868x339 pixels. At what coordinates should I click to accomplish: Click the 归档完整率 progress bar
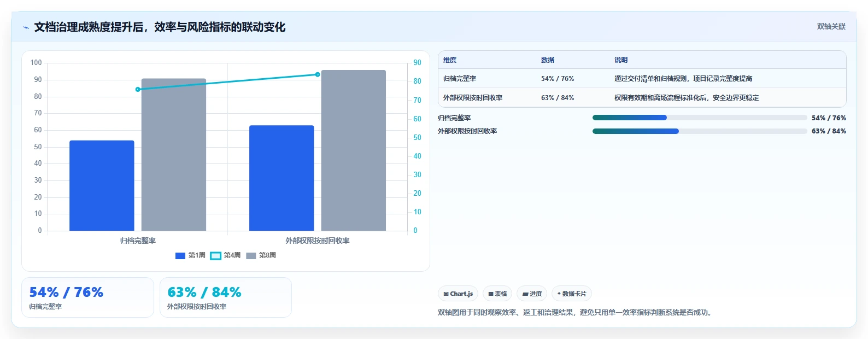[700, 118]
